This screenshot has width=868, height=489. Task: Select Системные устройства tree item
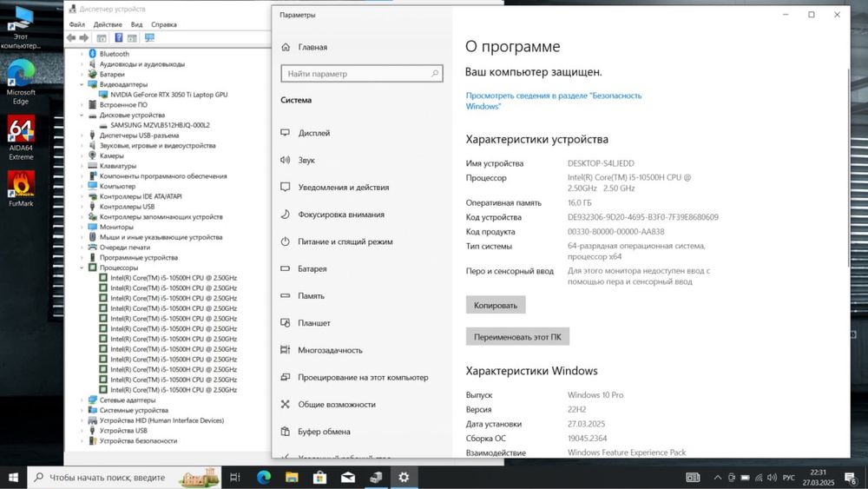click(134, 410)
